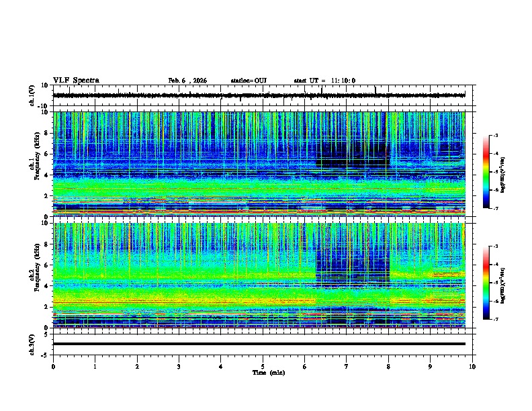Viewport: 532px width, 411px height.
Task: Click the ch.1 spectrogram panel
Action: [259, 164]
